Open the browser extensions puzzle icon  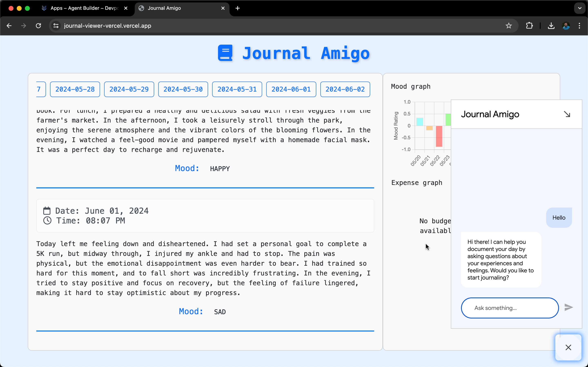[529, 26]
